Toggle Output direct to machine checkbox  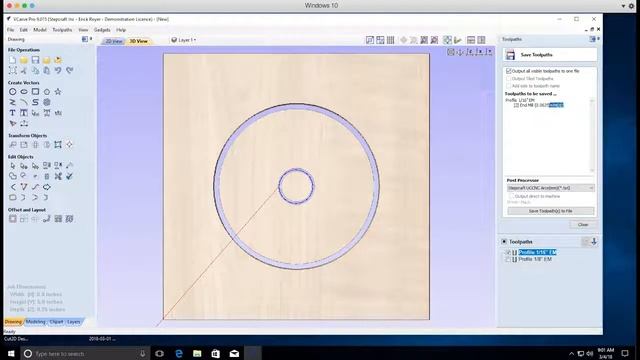[511, 196]
